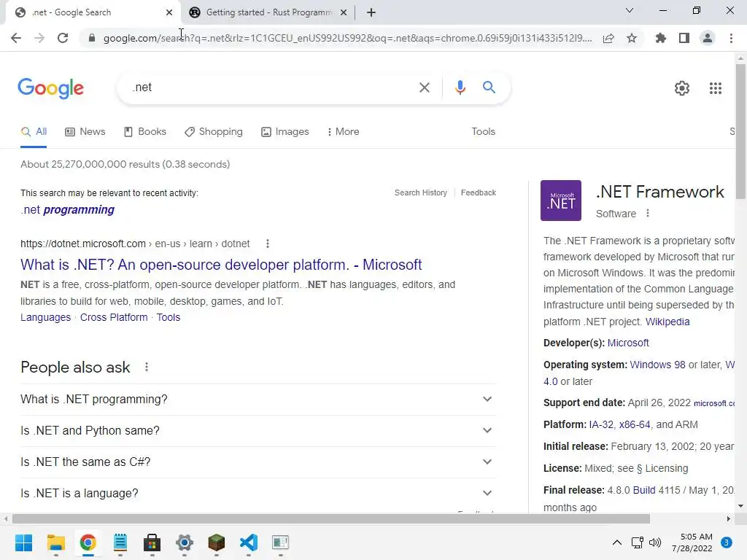Select the All results tab
747x560 pixels.
34,132
